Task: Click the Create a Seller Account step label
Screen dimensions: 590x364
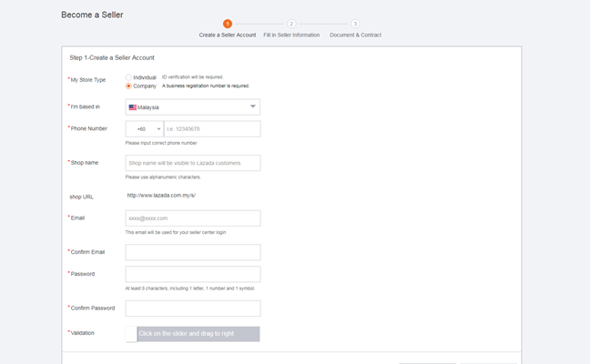Action: [228, 35]
